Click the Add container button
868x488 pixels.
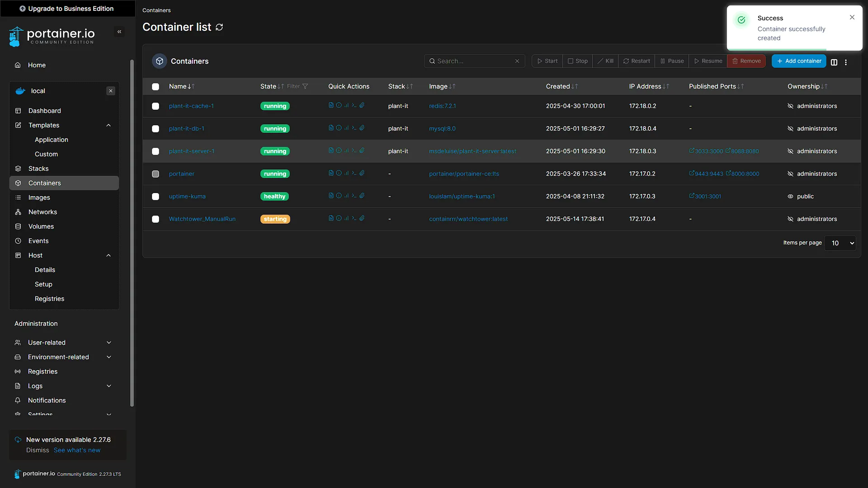[x=799, y=61]
